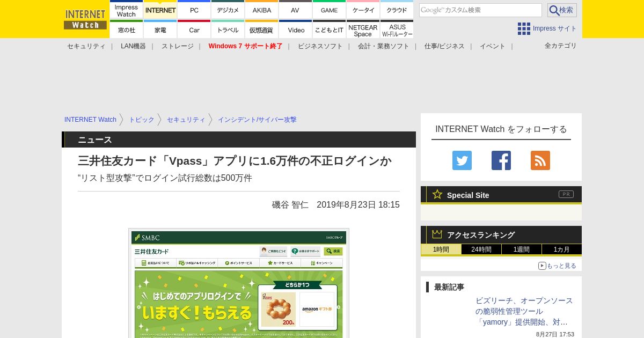Click the Special Site header

[x=501, y=195]
